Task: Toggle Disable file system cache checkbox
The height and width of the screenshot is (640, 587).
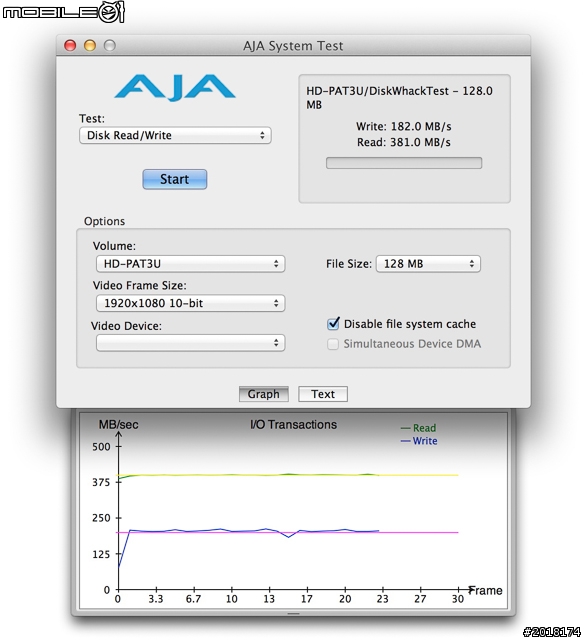Action: [x=333, y=324]
